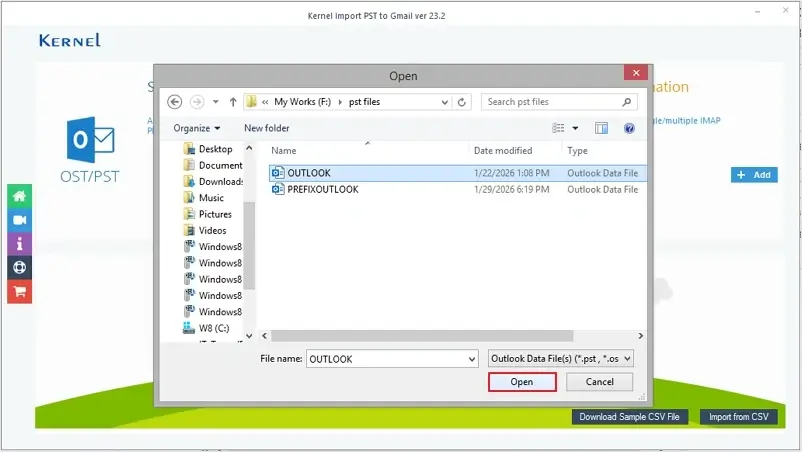Sort by the Name column header
802x452 pixels.
click(284, 151)
